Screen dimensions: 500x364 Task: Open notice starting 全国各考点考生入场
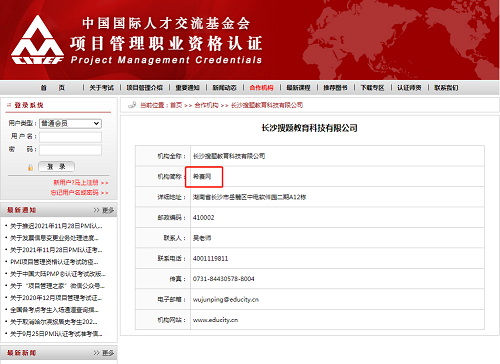(54, 310)
